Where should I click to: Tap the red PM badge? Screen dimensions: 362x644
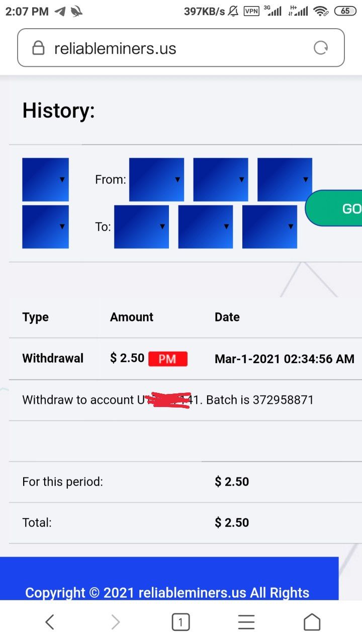pyautogui.click(x=168, y=359)
